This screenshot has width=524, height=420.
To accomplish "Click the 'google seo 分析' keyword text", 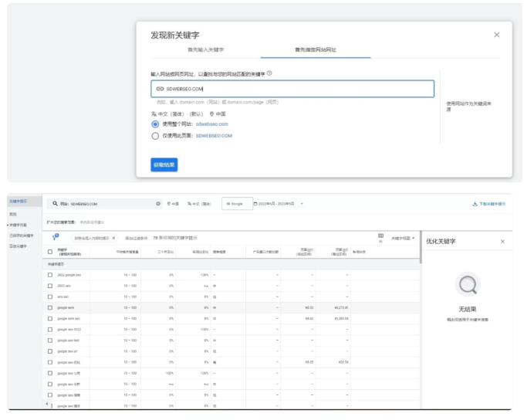I will [x=69, y=384].
